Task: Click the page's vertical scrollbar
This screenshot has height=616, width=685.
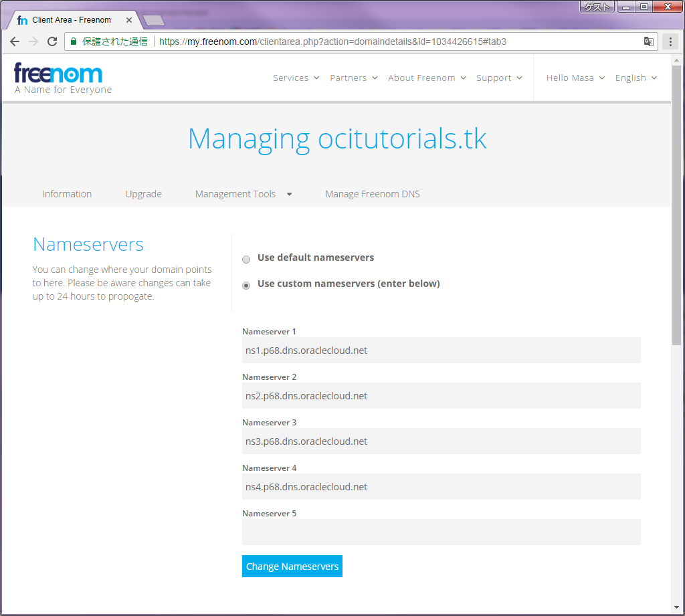Action: coord(677,201)
